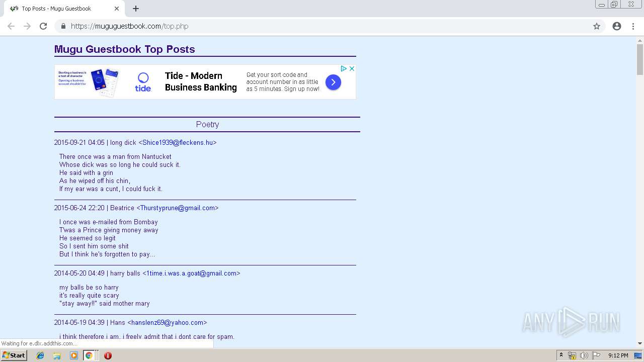644x362 pixels.
Task: Click the 1time.i.was.a.goat@gmail.com email link
Action: click(x=191, y=274)
